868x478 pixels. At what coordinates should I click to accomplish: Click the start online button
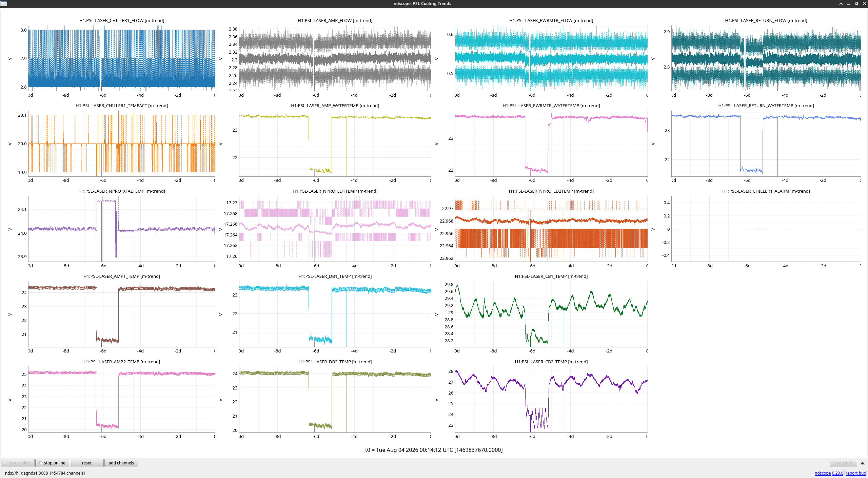point(18,463)
